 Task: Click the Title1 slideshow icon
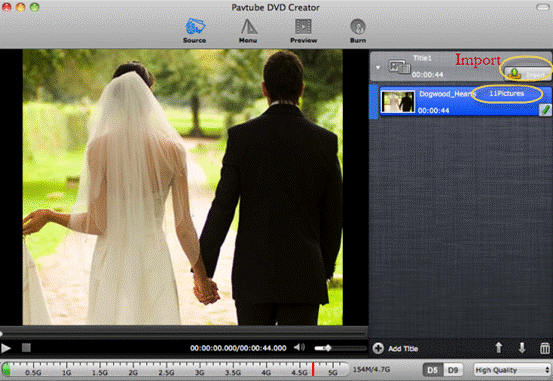coord(399,67)
